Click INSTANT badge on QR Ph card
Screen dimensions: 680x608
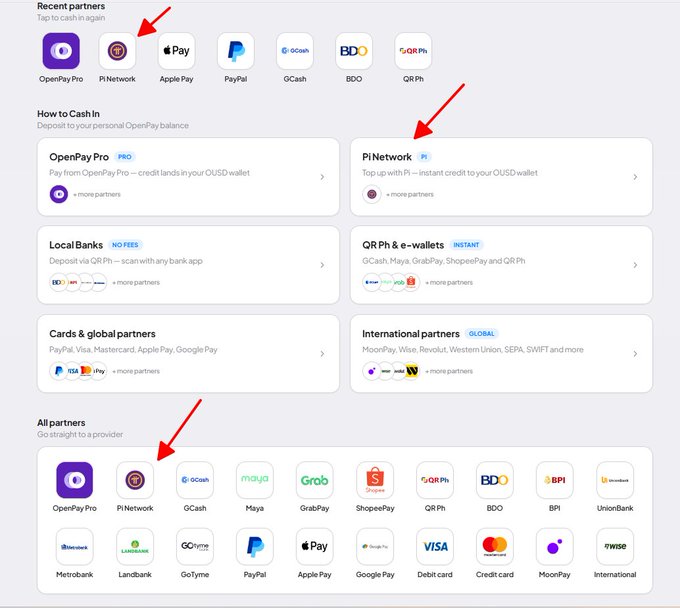pyautogui.click(x=466, y=245)
